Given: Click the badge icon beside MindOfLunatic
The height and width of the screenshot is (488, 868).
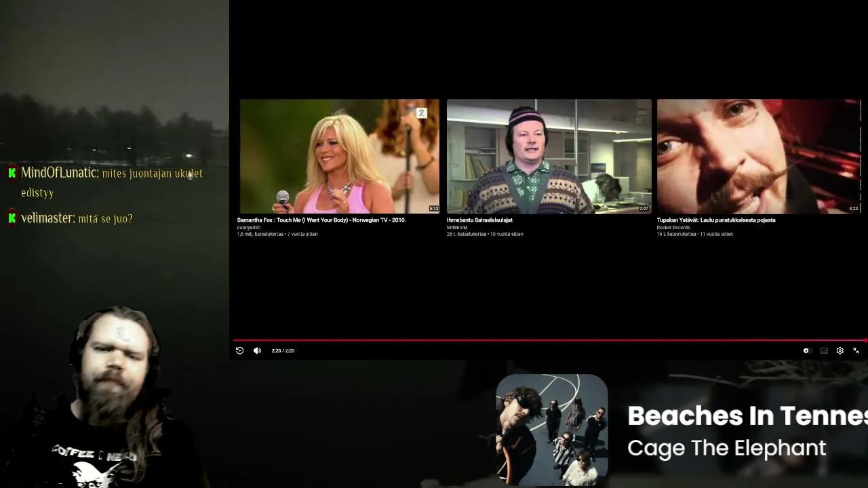Looking at the screenshot, I should click(x=12, y=173).
